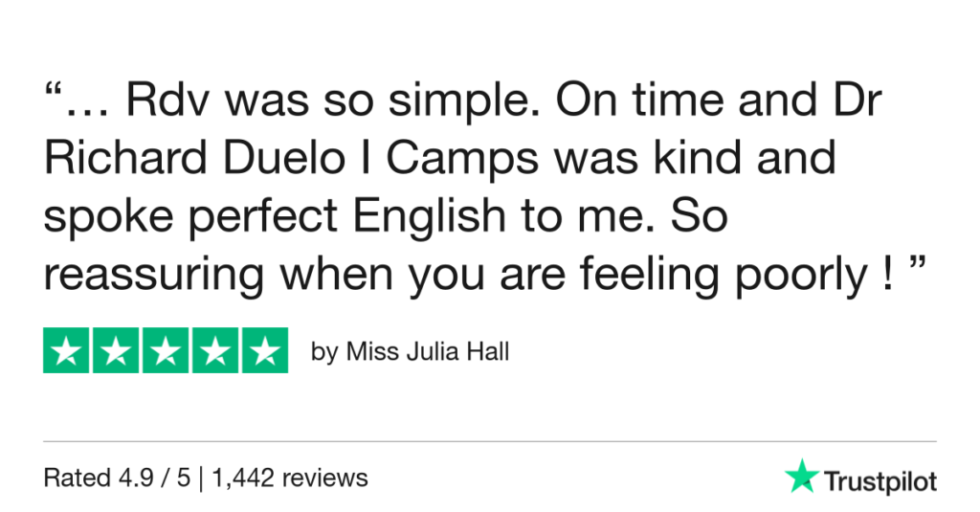Click the horizontal divider line
This screenshot has height=512, width=980.
[490, 441]
